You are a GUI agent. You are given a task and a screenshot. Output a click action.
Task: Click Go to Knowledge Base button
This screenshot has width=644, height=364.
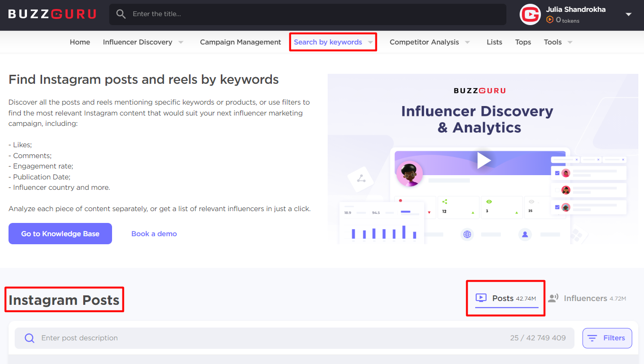click(60, 234)
